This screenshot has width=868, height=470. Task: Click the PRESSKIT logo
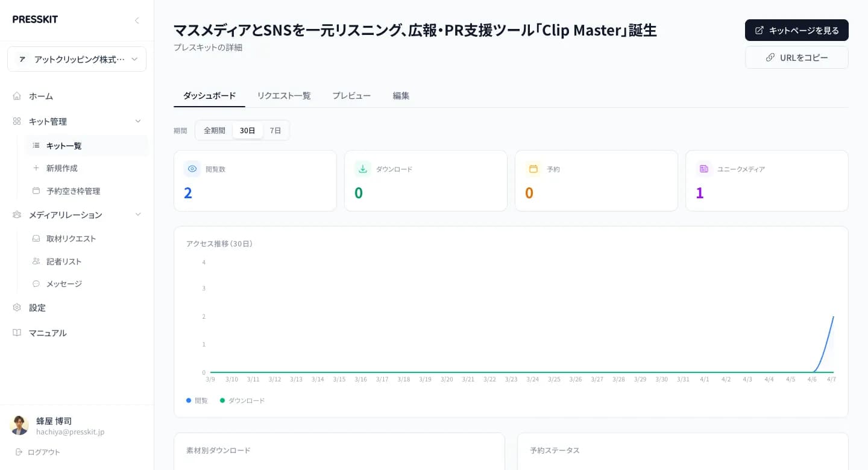(x=36, y=19)
